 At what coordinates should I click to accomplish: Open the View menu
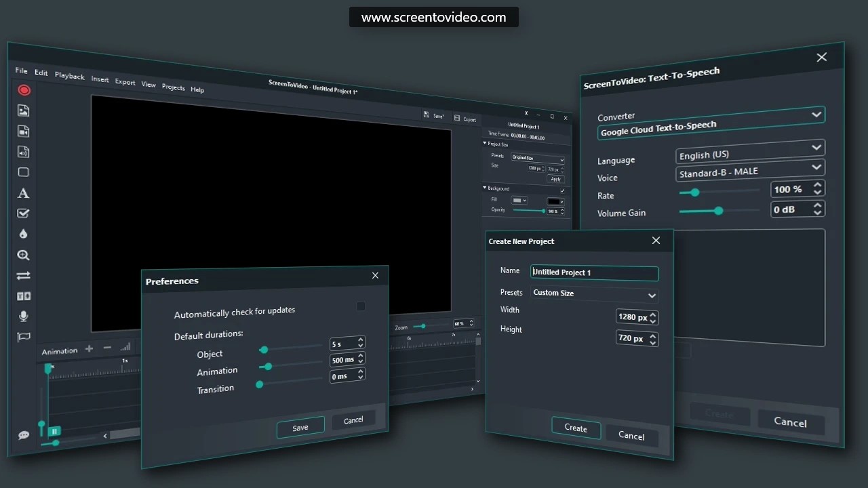(149, 85)
